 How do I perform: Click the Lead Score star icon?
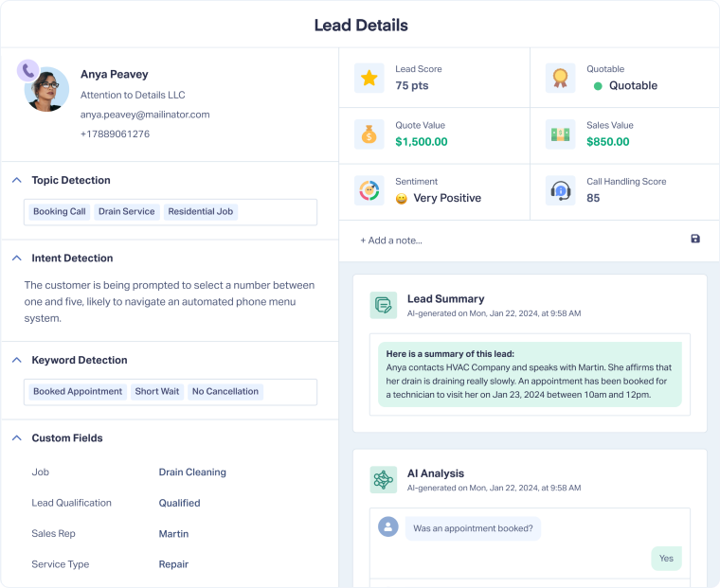click(369, 78)
